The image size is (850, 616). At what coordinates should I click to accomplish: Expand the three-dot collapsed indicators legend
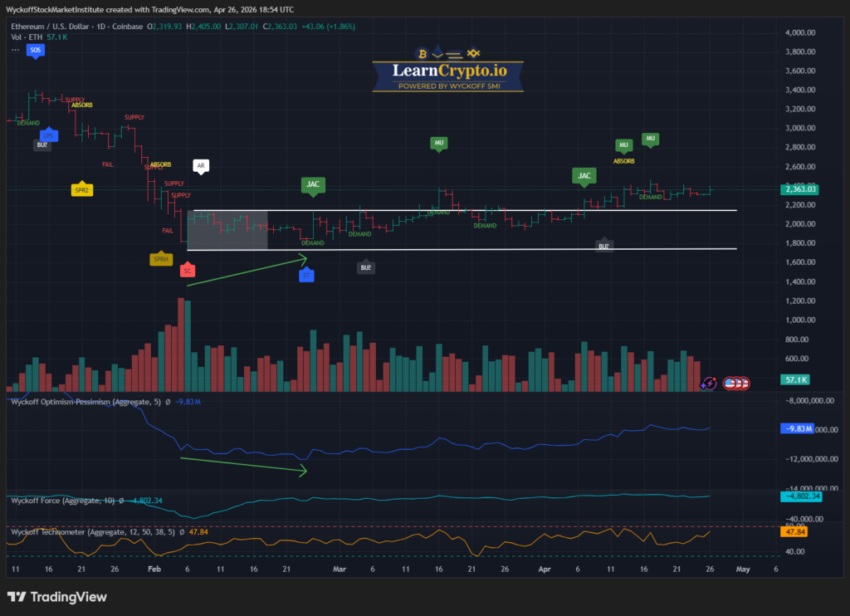(x=16, y=50)
